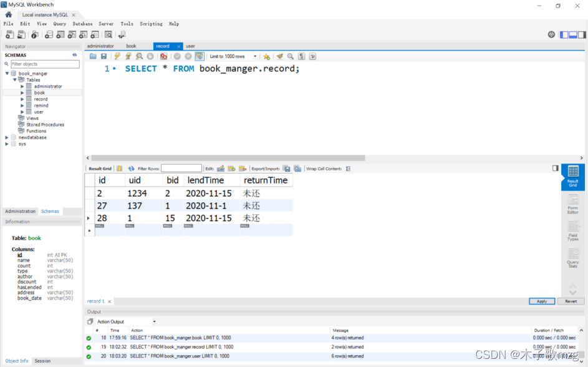Open SQL script file from main toolbar

pos(21,34)
